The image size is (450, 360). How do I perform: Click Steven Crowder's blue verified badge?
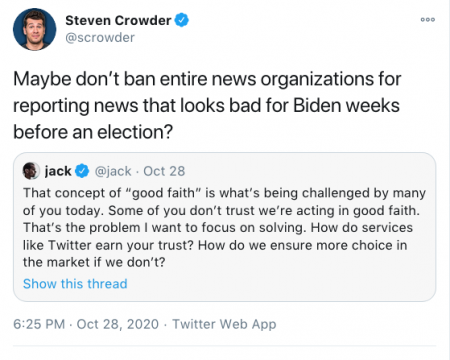point(182,20)
